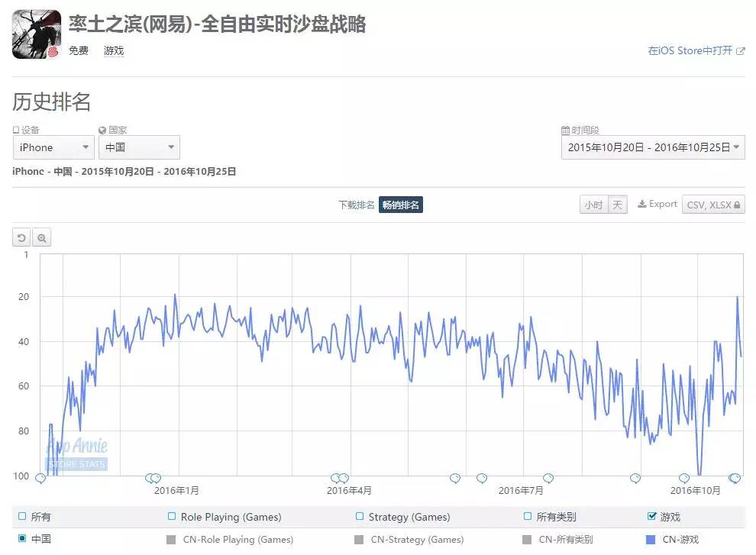Click the chart reset undo icon
This screenshot has width=756, height=555.
click(21, 237)
